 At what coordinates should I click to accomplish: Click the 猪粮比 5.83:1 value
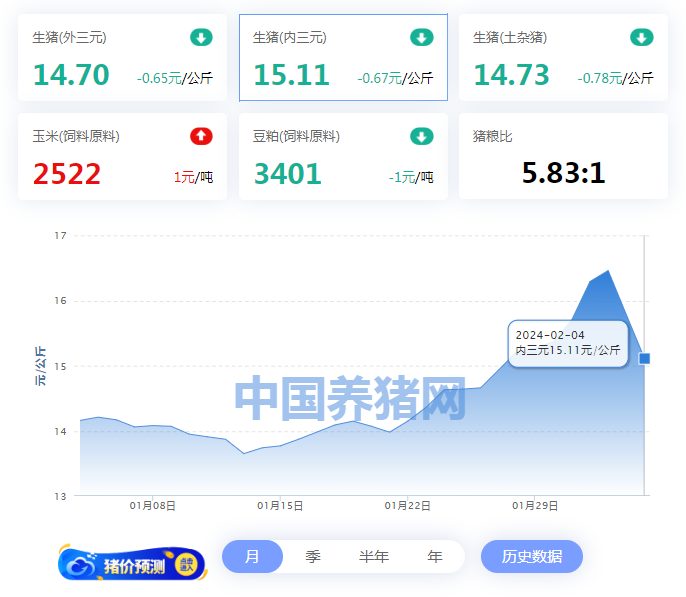563,173
